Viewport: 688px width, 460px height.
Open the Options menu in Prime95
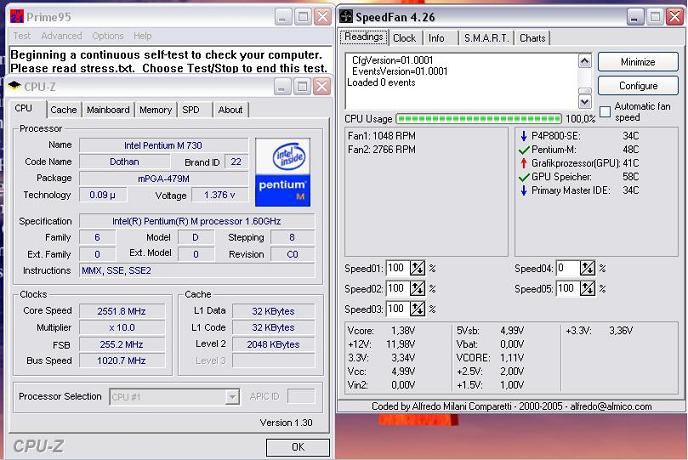108,36
